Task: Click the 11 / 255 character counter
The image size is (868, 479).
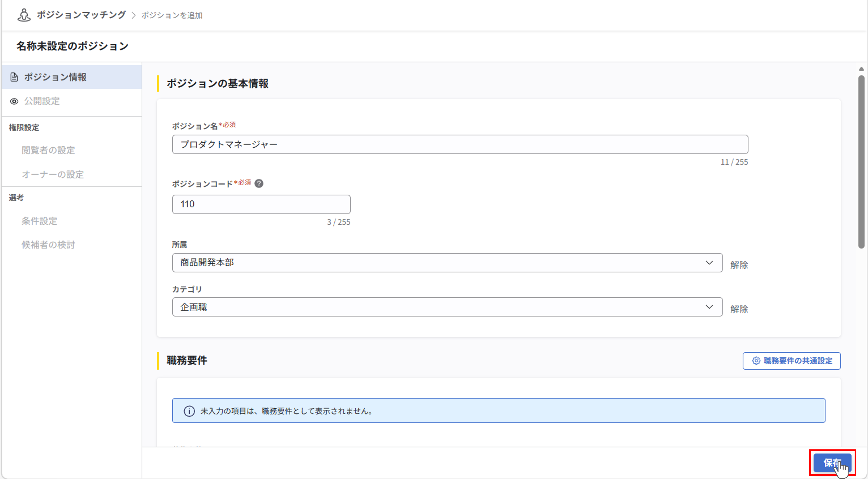Action: (x=734, y=162)
